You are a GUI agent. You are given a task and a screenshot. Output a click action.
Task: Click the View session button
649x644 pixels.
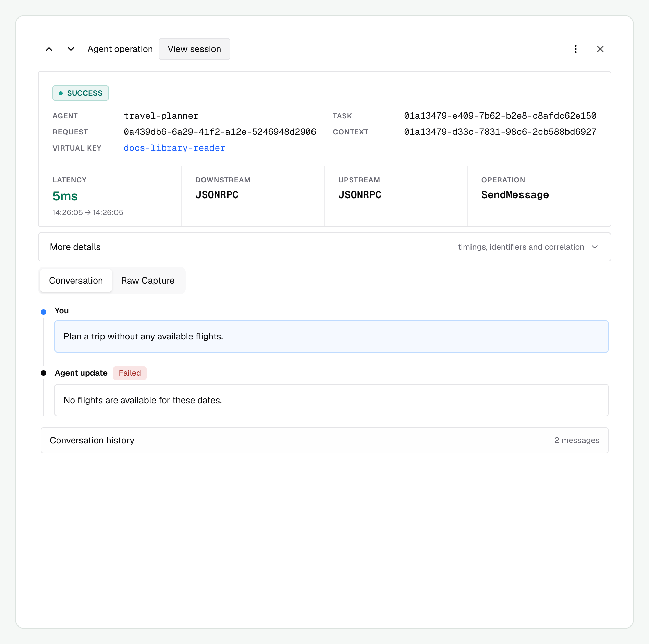194,49
